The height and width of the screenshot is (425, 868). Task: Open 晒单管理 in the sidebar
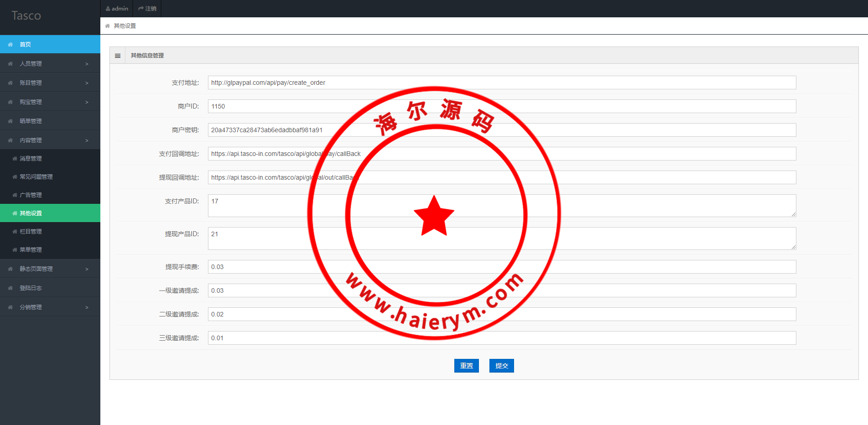[x=50, y=121]
